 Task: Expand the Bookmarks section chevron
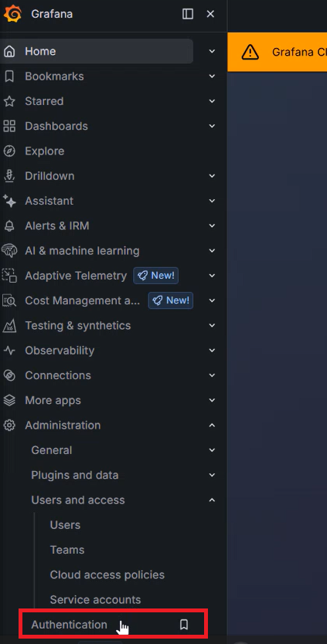pos(213,76)
